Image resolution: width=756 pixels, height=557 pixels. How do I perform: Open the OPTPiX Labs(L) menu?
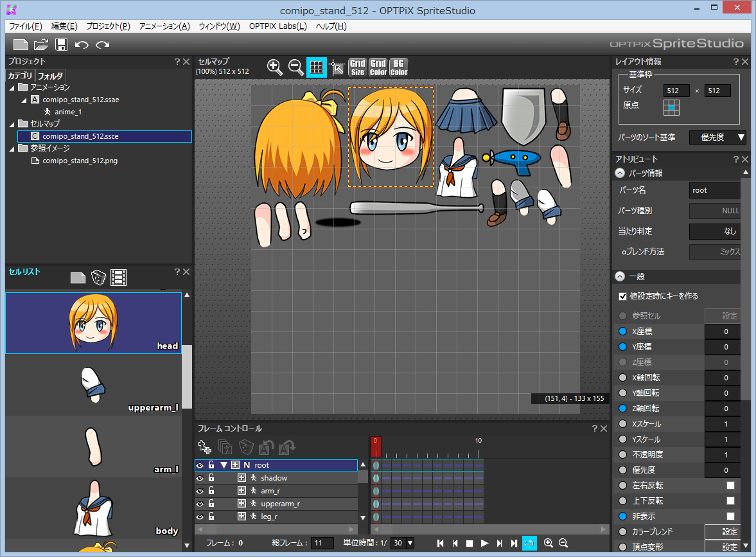(277, 26)
